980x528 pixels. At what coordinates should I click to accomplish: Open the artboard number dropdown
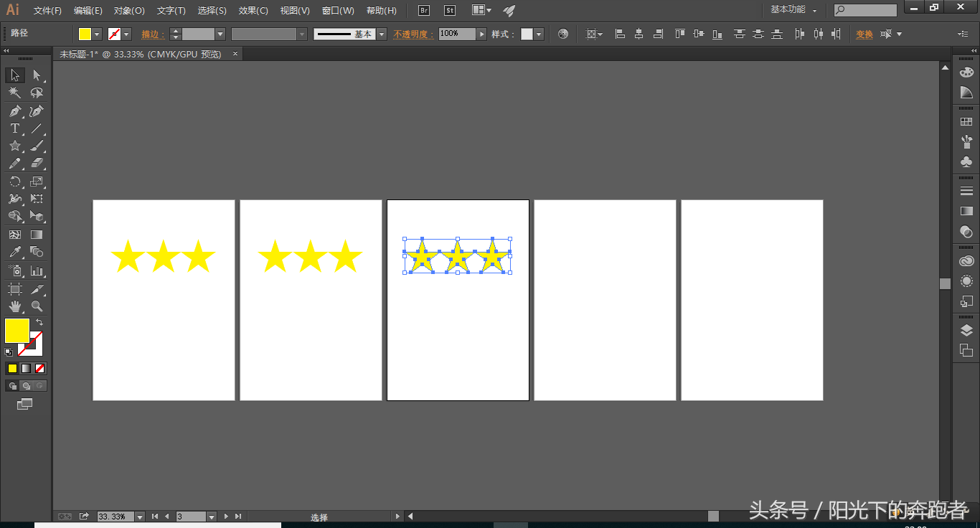tap(211, 517)
